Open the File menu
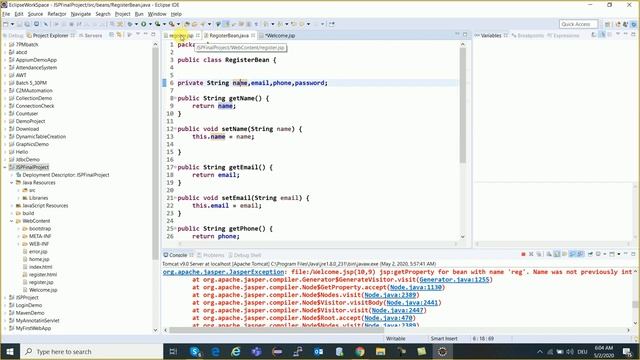Screen dimensions: 640x360 point(6,14)
